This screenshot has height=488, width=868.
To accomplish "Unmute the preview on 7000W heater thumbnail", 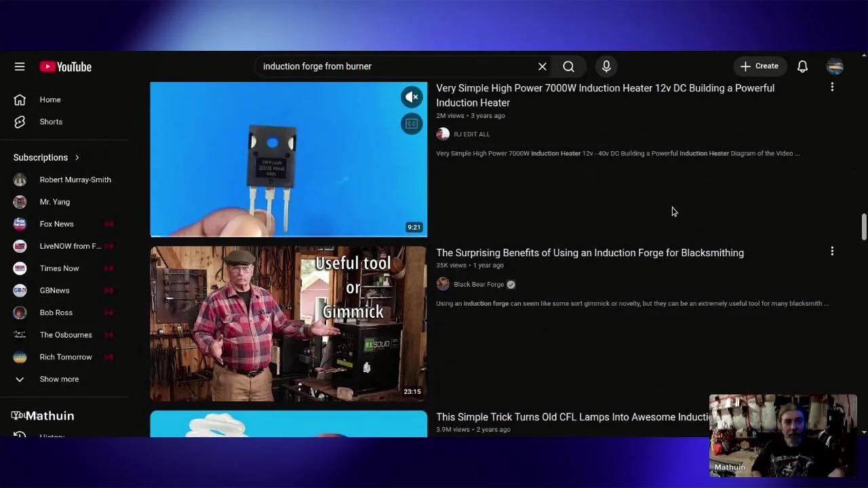I will click(x=412, y=97).
